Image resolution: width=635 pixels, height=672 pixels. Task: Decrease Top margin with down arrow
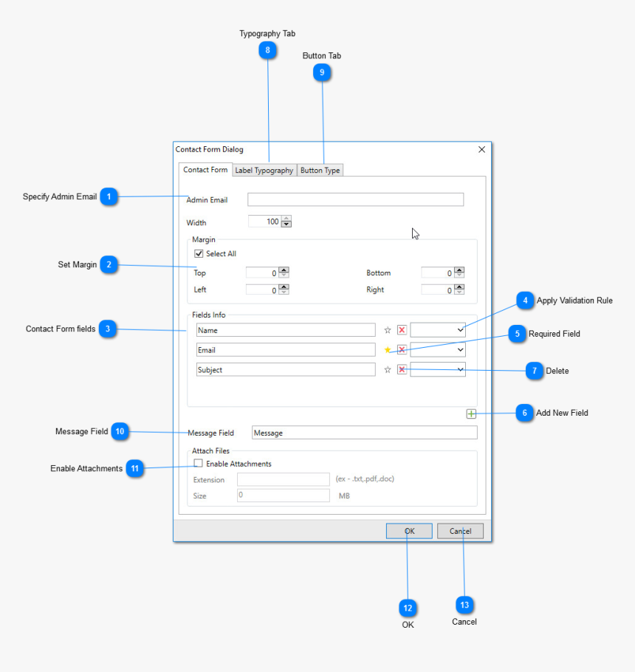pyautogui.click(x=284, y=275)
